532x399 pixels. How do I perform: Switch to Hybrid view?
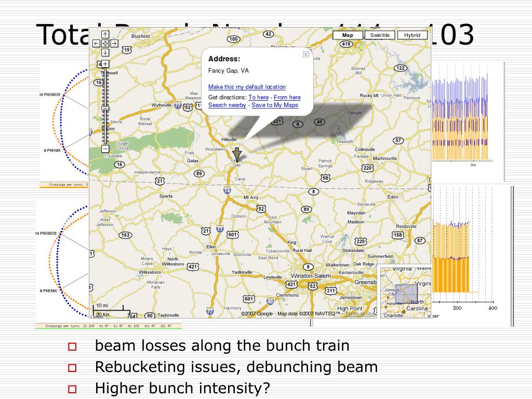(x=412, y=35)
